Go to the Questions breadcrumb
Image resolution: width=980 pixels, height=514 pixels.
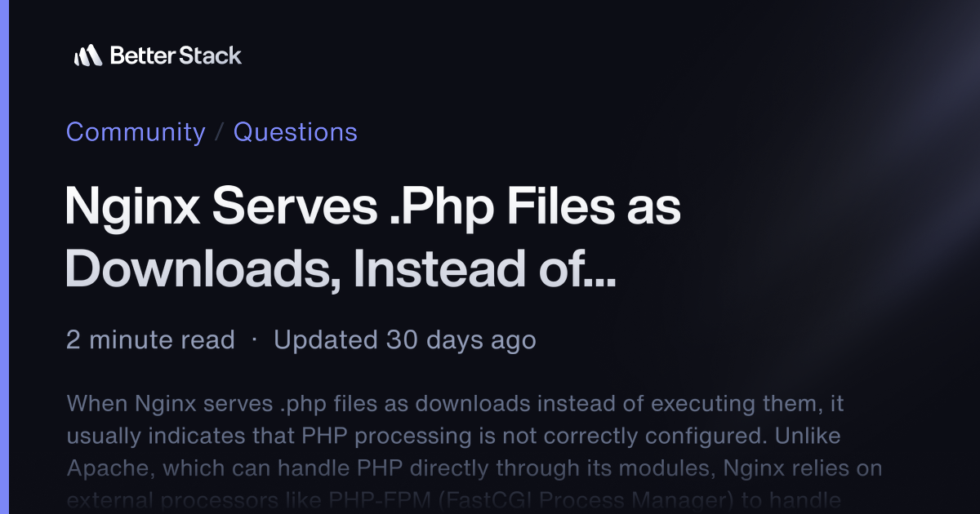point(295,132)
